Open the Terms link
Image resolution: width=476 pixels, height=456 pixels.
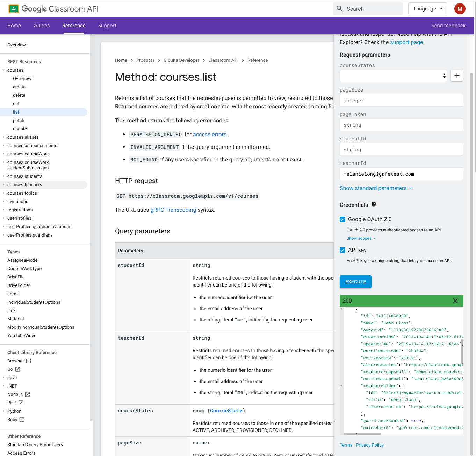click(346, 445)
